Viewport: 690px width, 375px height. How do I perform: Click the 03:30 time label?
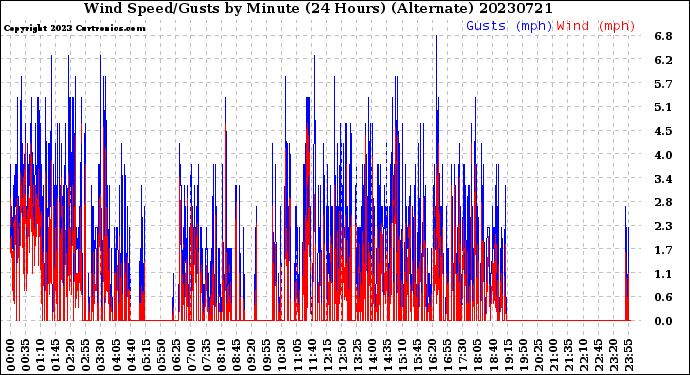click(x=101, y=355)
